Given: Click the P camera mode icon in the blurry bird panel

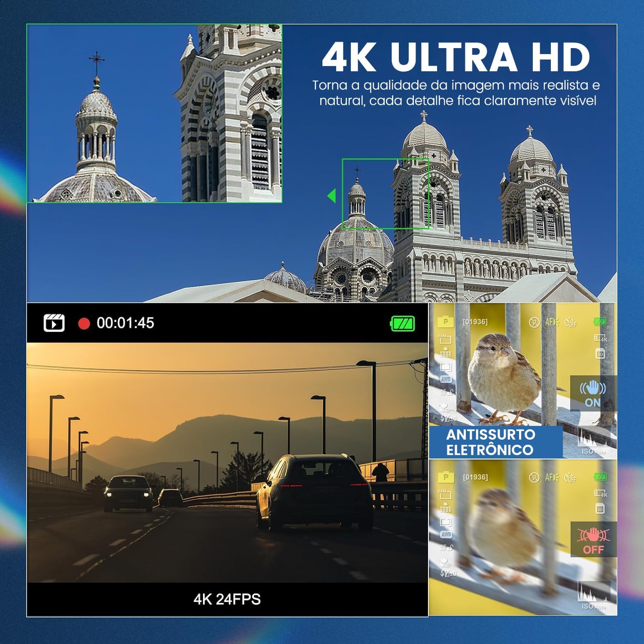Looking at the screenshot, I should click(446, 477).
